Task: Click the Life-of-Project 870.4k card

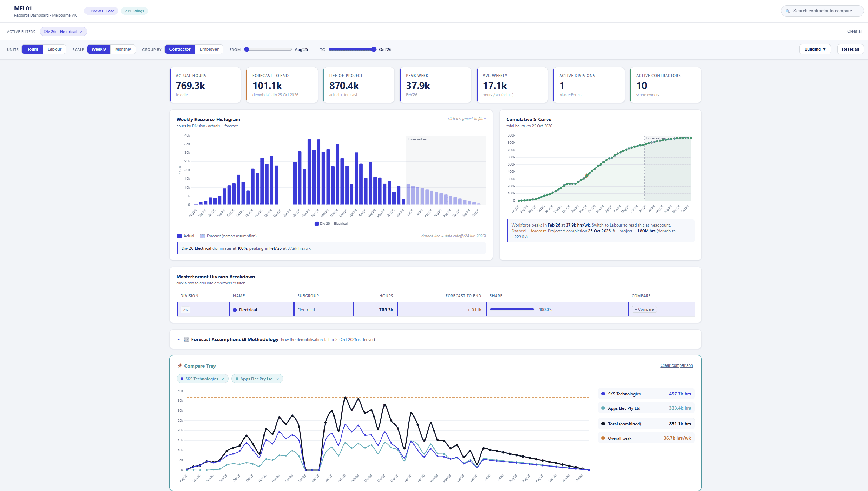Action: click(x=359, y=85)
